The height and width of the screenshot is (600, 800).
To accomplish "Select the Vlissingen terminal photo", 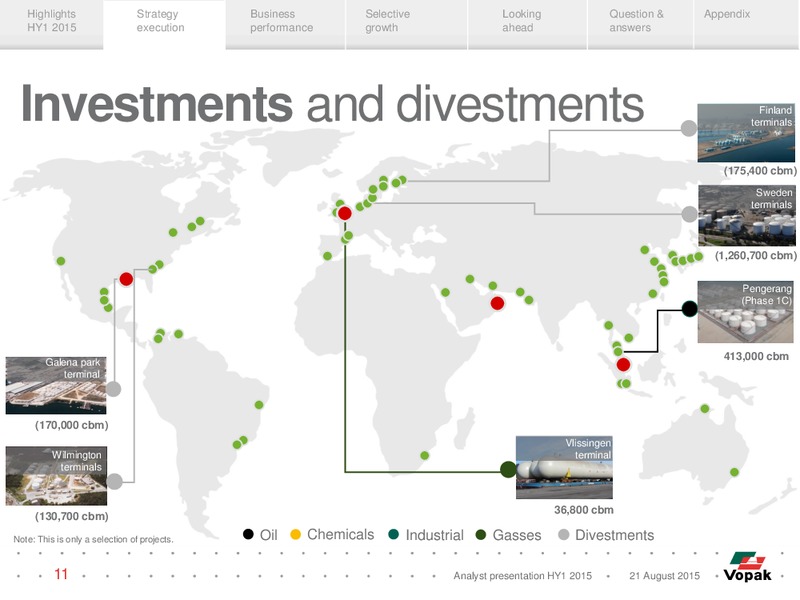I will pos(564,467).
